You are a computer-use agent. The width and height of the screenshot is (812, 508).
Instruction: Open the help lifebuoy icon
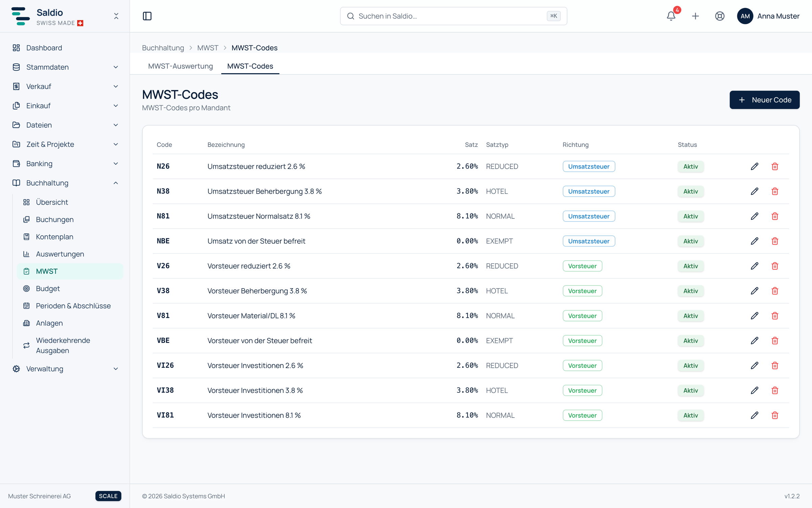[x=720, y=16]
